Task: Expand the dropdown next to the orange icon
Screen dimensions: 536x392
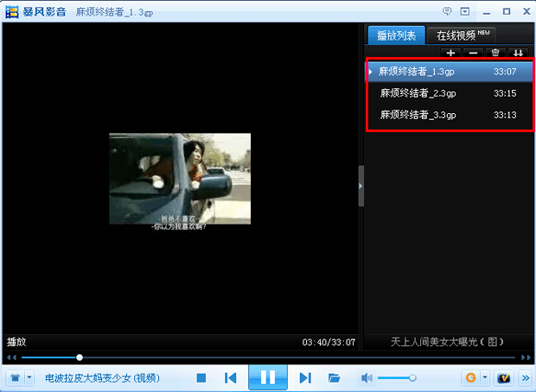Action: (x=485, y=377)
